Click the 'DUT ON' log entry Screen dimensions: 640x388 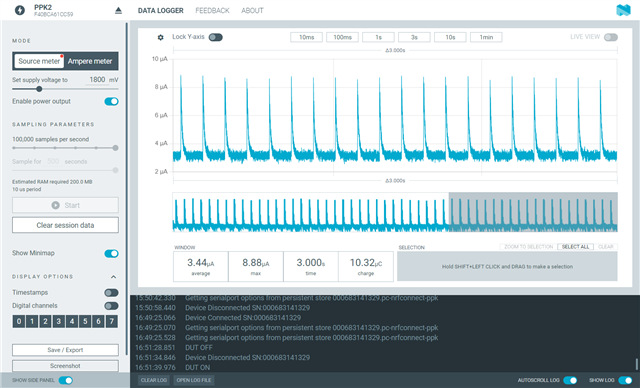click(x=198, y=368)
